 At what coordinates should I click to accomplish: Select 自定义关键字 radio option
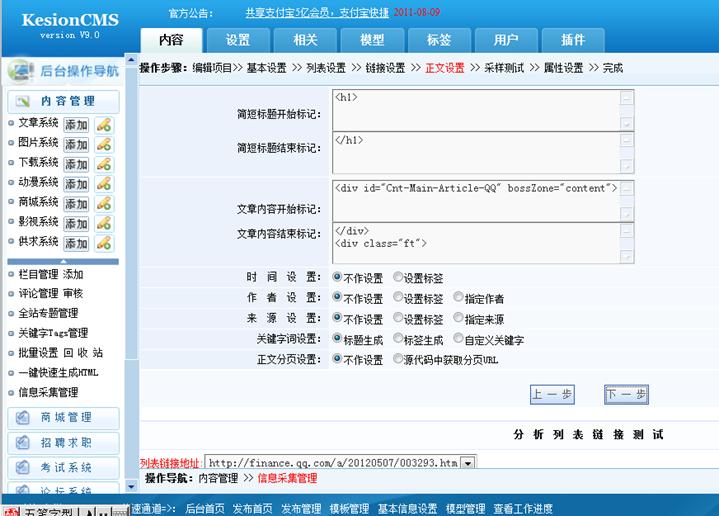tap(458, 338)
